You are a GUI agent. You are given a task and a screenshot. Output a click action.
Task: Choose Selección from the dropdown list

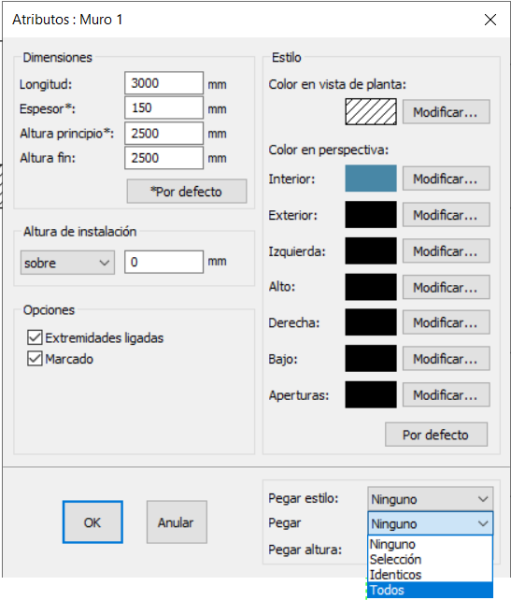(430, 559)
